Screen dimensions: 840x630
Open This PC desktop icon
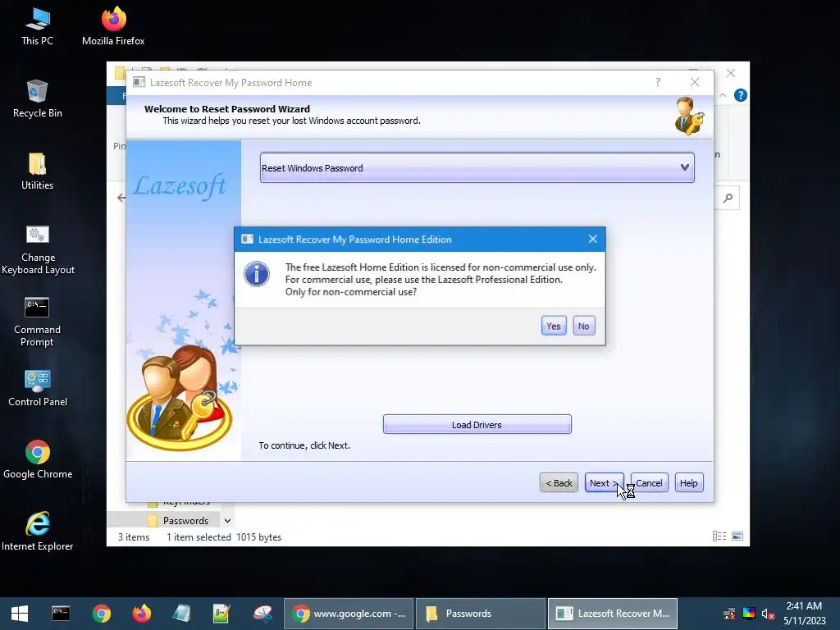point(37,27)
